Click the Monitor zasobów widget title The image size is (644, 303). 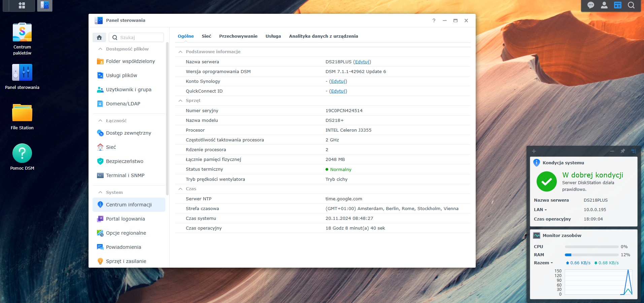pyautogui.click(x=562, y=236)
